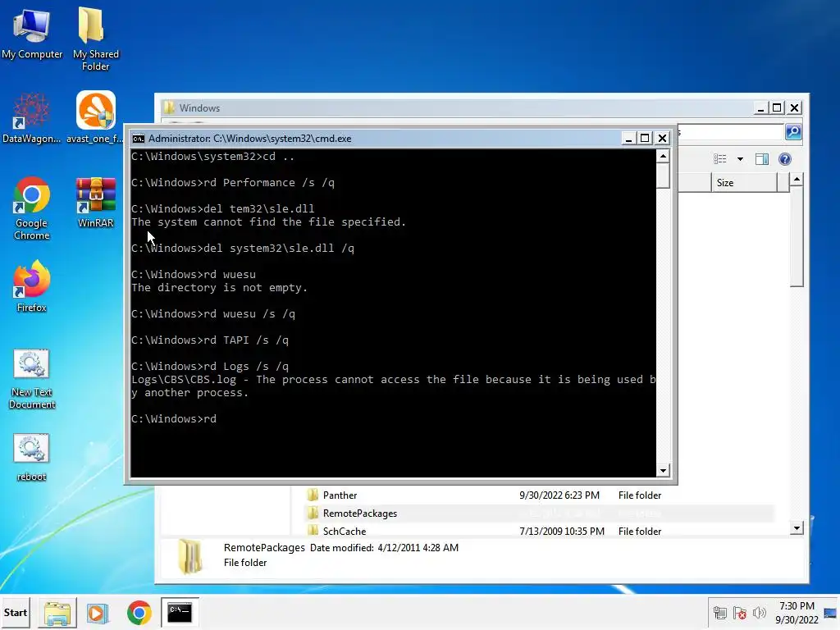Select Google Chrome desktop shortcut
The height and width of the screenshot is (630, 840).
(32, 209)
